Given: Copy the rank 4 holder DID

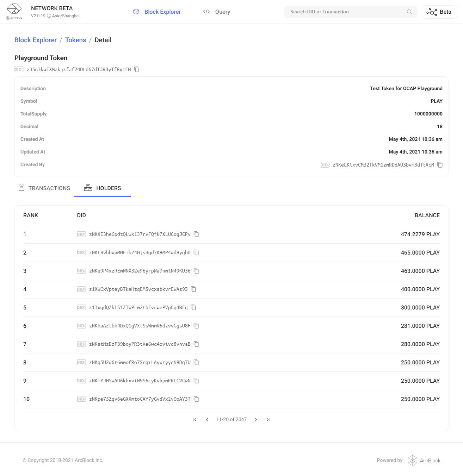Looking at the screenshot, I should 193,289.
